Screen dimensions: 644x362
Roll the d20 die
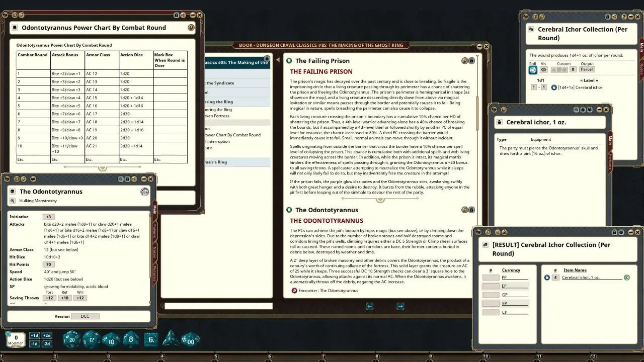pyautogui.click(x=71, y=339)
